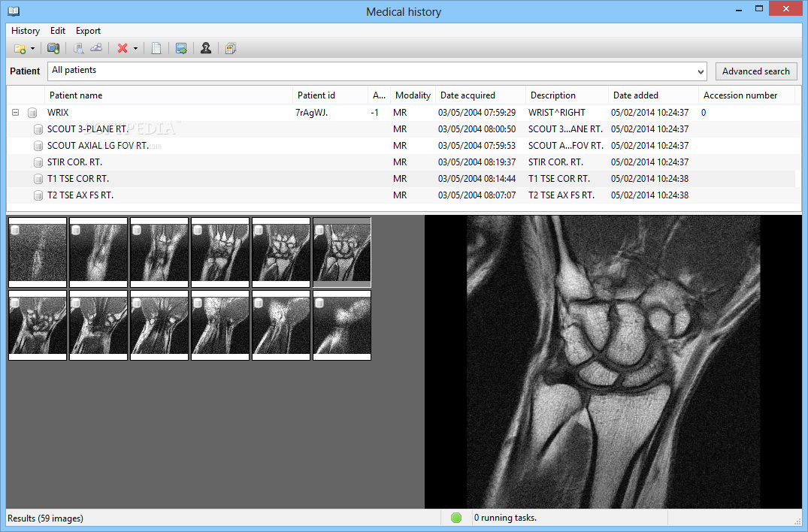Open the add folder dropdown arrow
Viewport: 808px width, 532px height.
coord(32,48)
